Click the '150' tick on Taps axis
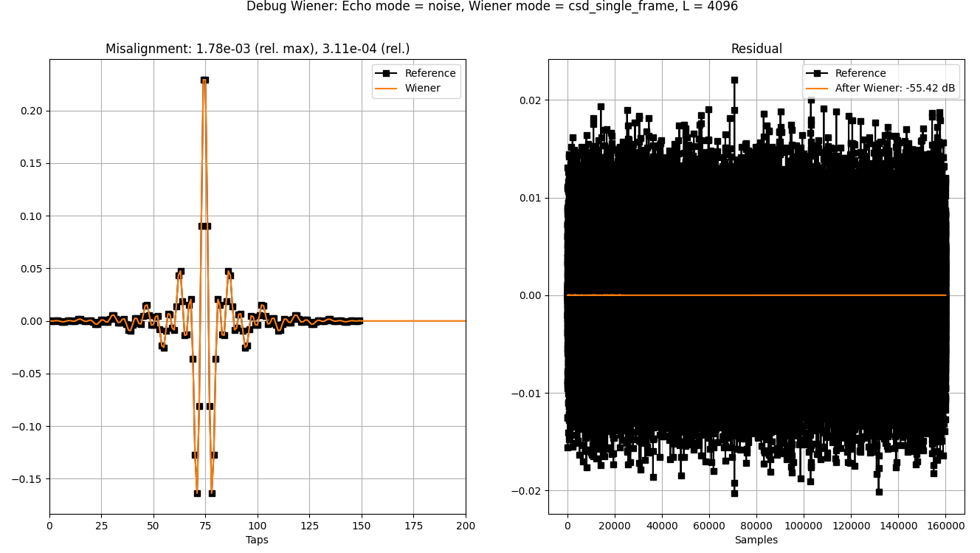Viewport: 980px width, 553px height. coord(362,526)
